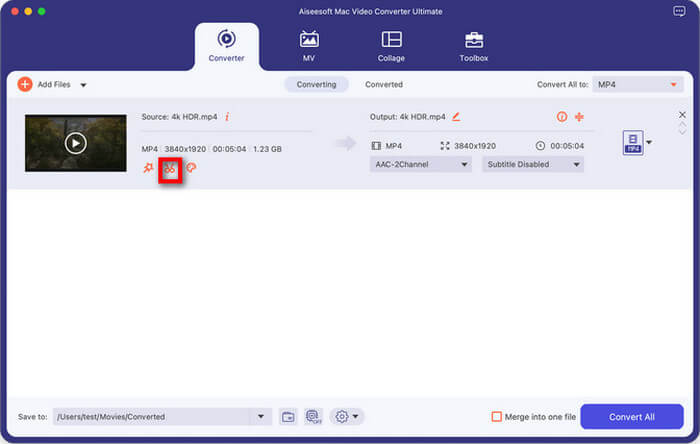Play the 4k HDR.mp4 video thumbnail

(x=75, y=143)
